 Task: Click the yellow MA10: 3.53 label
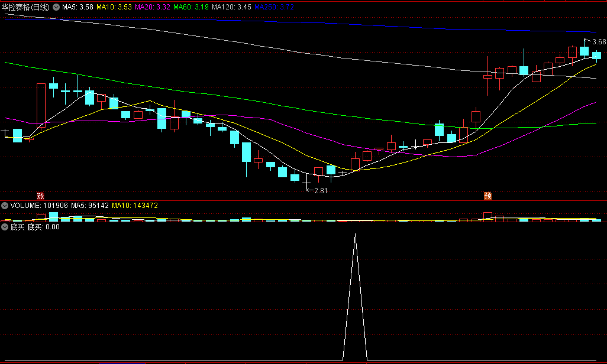(114, 7)
